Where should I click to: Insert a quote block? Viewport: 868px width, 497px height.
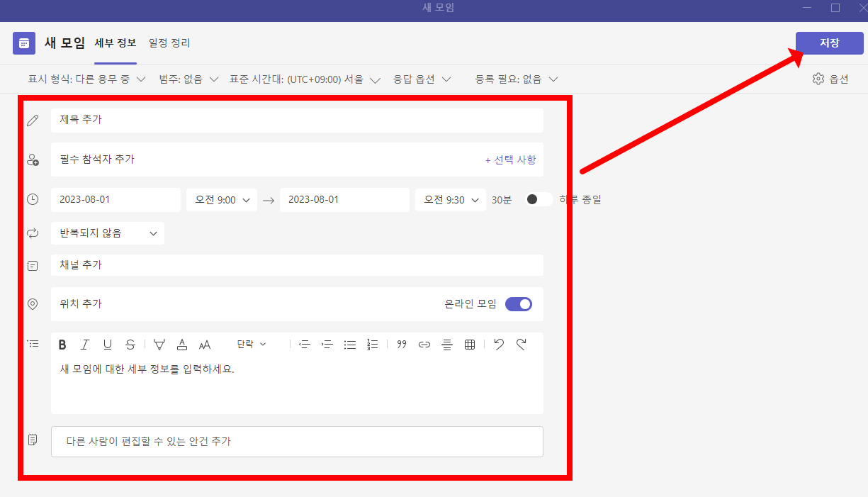pos(402,345)
